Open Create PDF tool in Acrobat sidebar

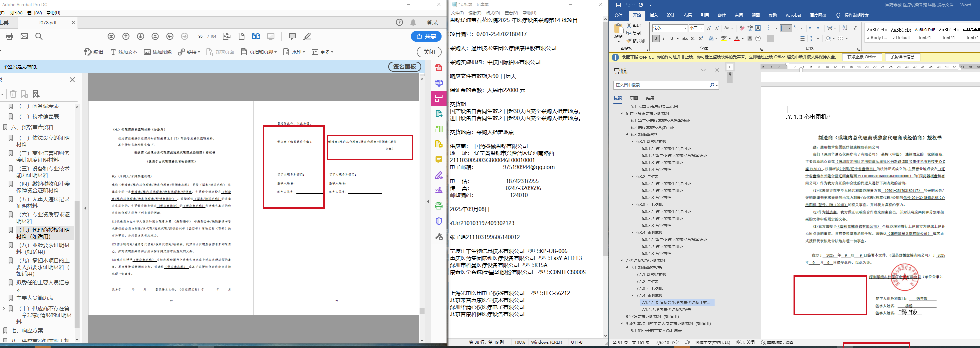click(x=439, y=67)
